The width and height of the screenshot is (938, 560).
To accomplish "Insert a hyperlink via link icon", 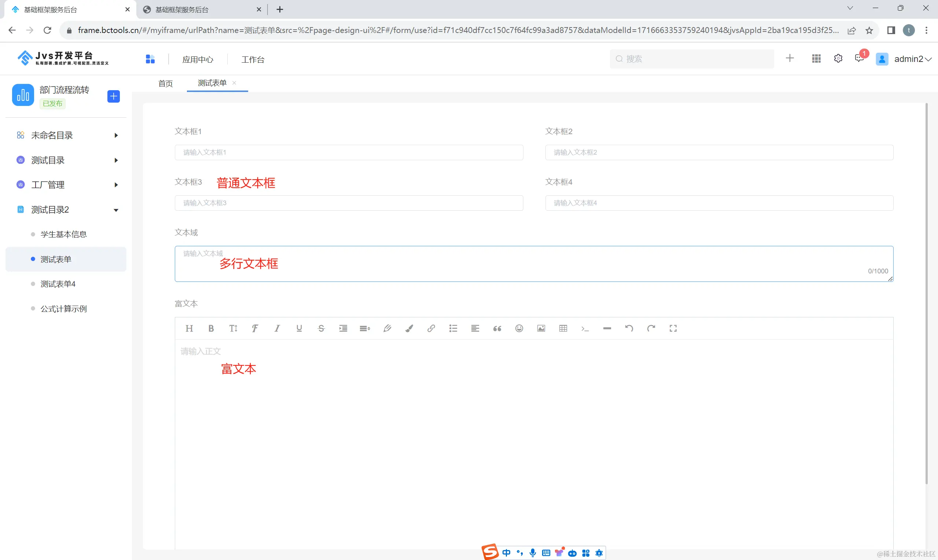I will coord(431,328).
